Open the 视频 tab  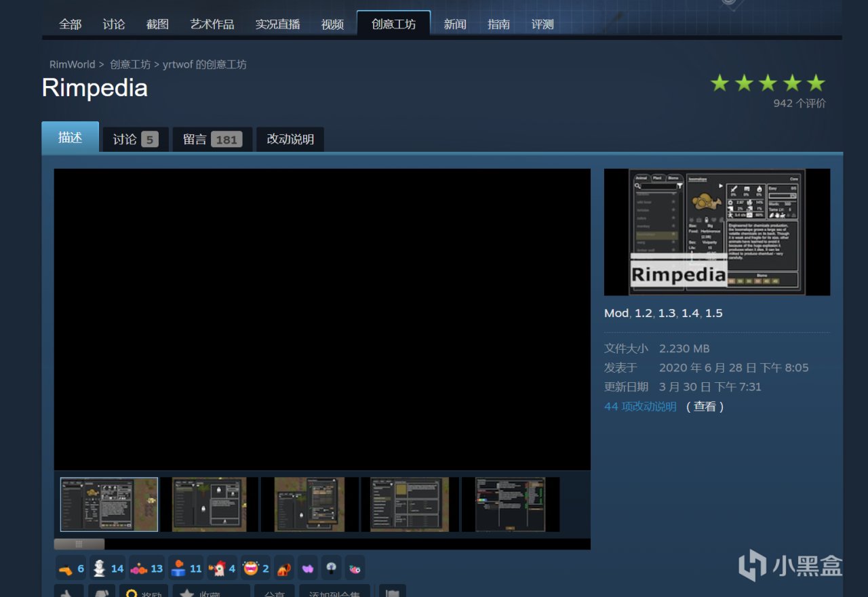coord(332,24)
